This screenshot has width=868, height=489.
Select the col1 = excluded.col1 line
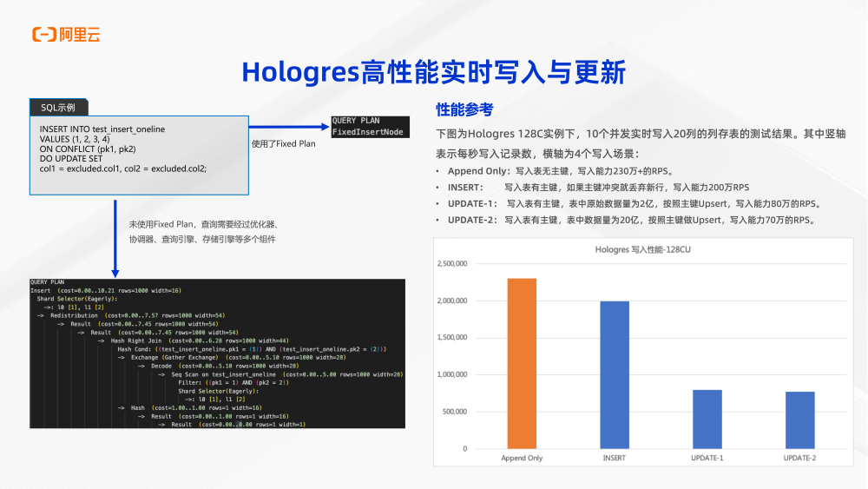[x=123, y=169]
